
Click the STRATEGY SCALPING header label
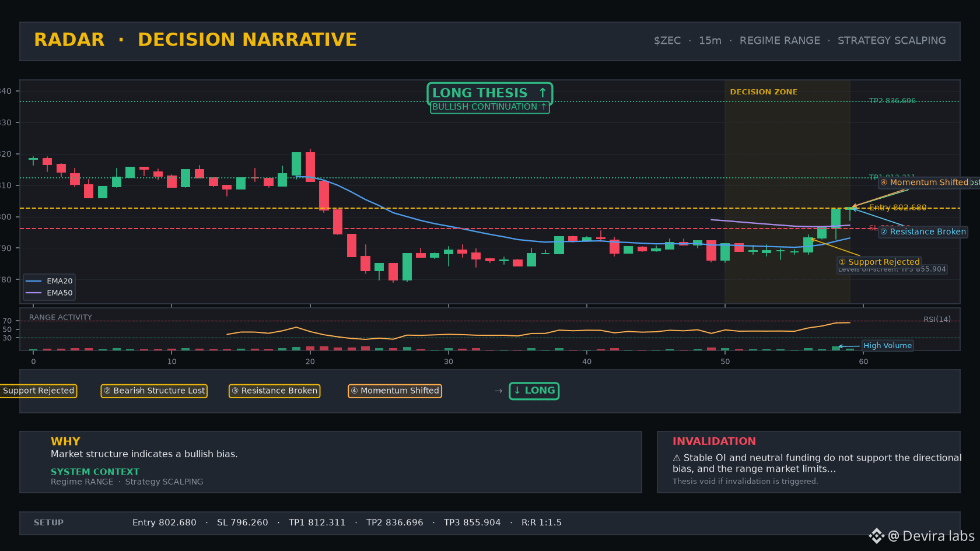pyautogui.click(x=891, y=41)
